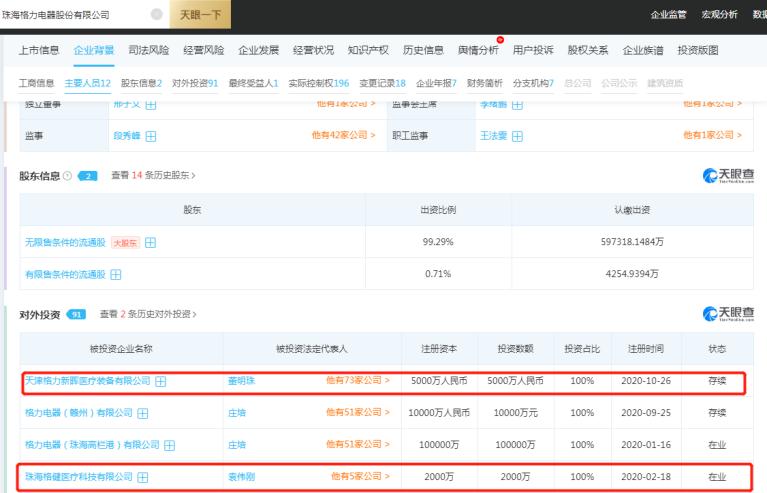Switch to the 企业发展 tab

coord(258,50)
